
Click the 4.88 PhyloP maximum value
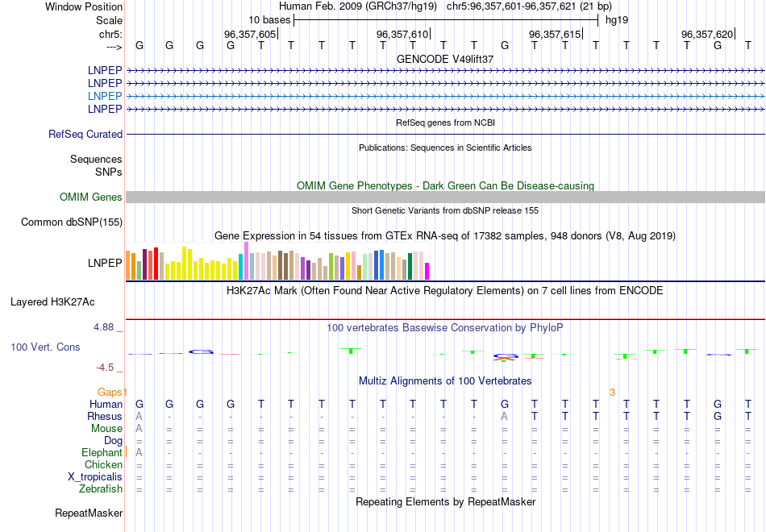click(x=103, y=327)
